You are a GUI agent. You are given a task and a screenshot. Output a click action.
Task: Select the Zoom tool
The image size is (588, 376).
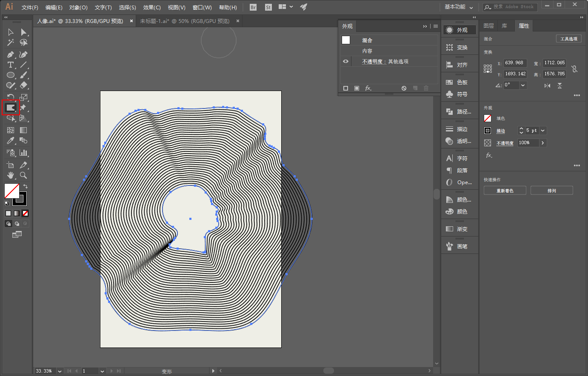24,175
